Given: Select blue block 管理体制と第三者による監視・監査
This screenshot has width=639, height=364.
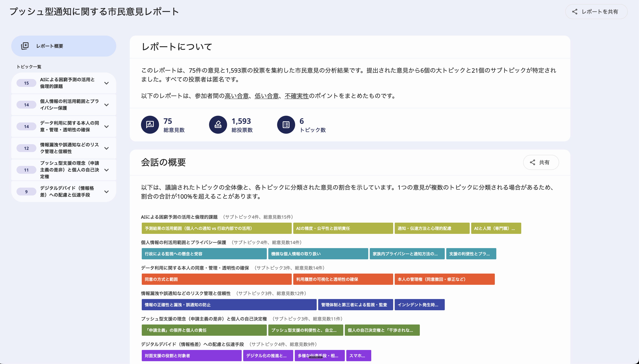Looking at the screenshot, I should (355, 305).
